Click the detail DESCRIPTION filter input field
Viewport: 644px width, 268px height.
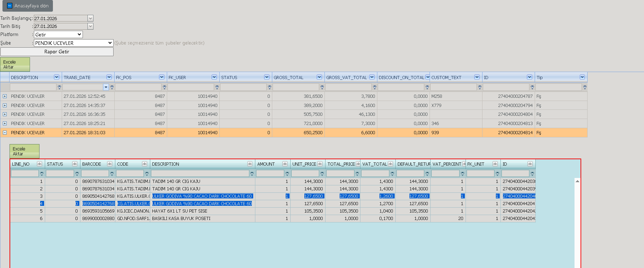pyautogui.click(x=200, y=173)
